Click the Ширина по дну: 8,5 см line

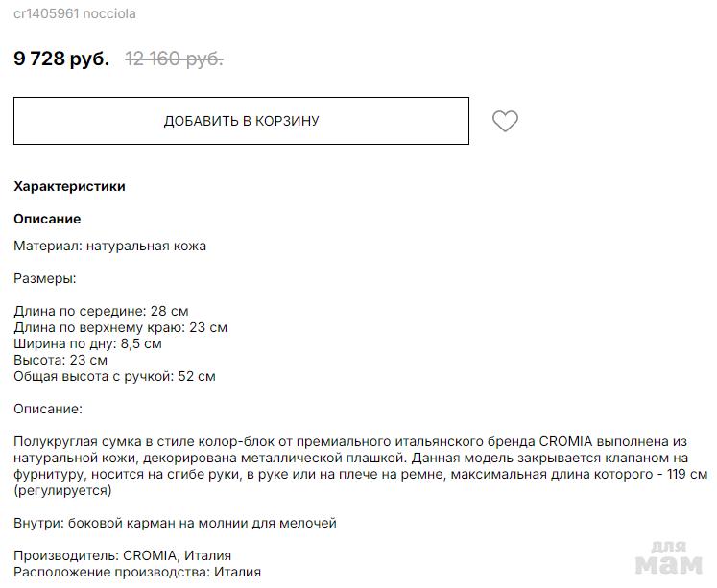point(87,343)
